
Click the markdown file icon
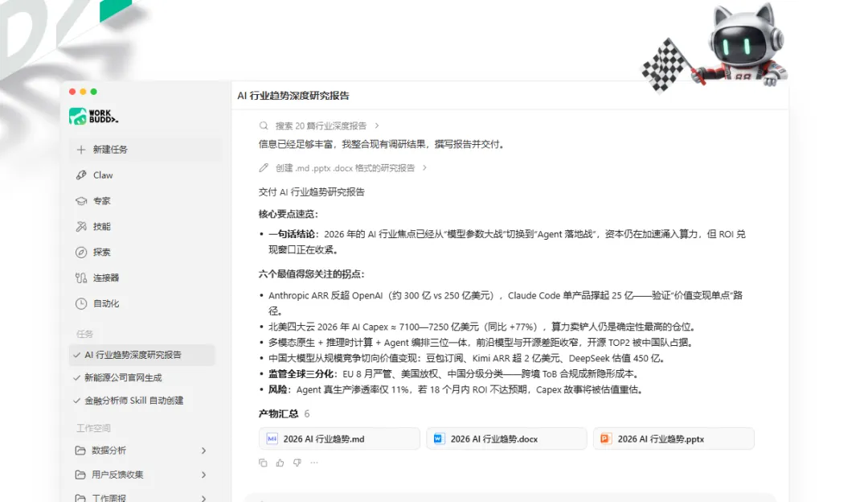pyautogui.click(x=272, y=438)
